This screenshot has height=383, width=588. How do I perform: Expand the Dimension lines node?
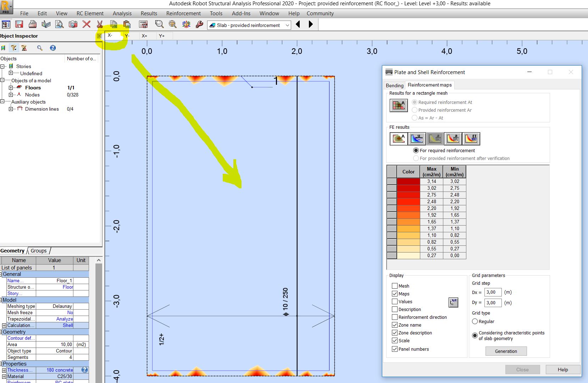tap(11, 109)
